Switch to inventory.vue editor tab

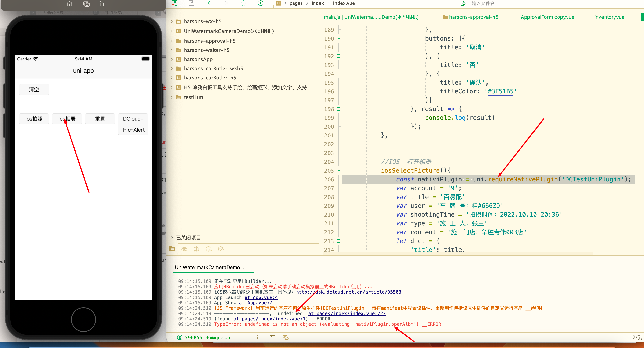coord(609,17)
